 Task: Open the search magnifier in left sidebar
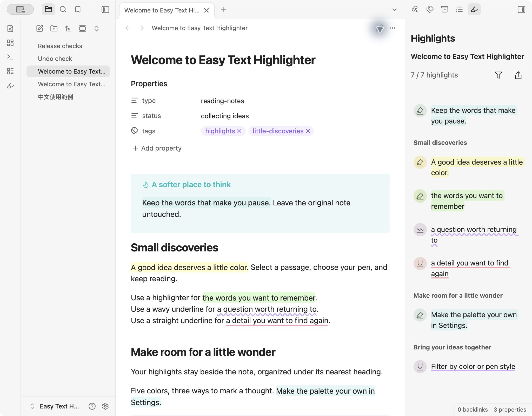(x=63, y=10)
